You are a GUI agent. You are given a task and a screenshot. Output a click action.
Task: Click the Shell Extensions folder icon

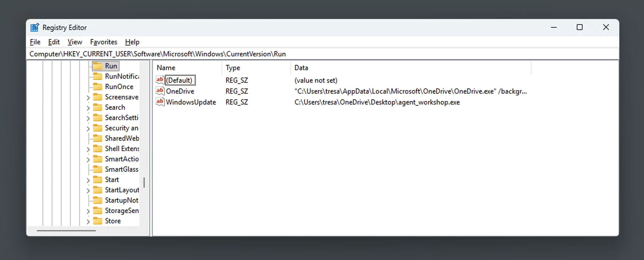point(98,149)
